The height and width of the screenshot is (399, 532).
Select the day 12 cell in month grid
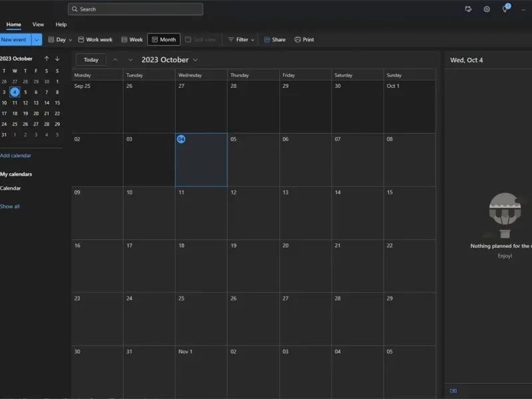pyautogui.click(x=253, y=213)
